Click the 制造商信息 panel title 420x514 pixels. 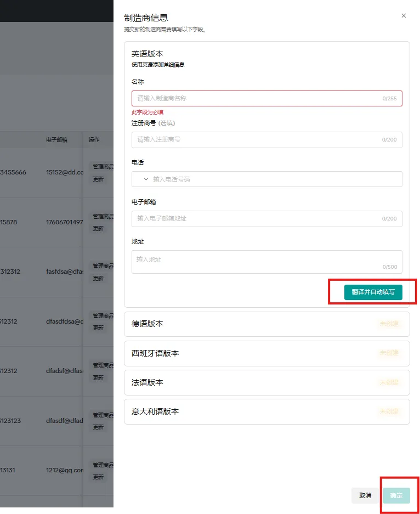[146, 18]
